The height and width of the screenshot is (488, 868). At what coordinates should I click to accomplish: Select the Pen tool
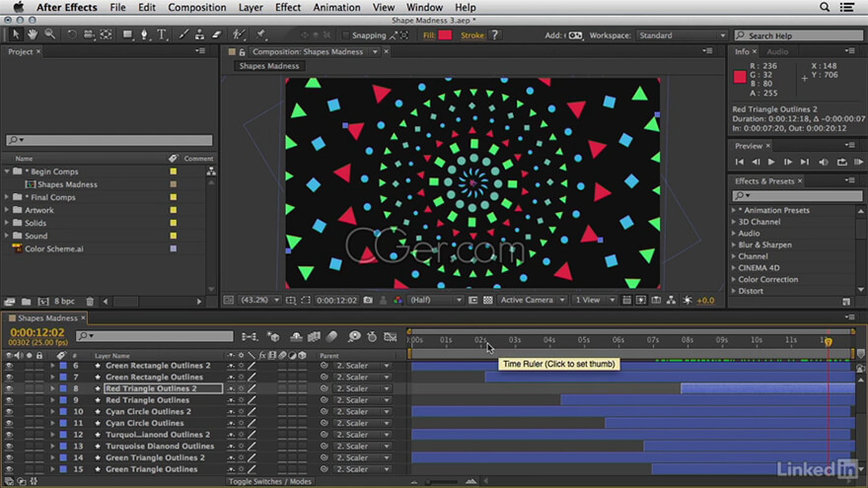click(x=144, y=35)
